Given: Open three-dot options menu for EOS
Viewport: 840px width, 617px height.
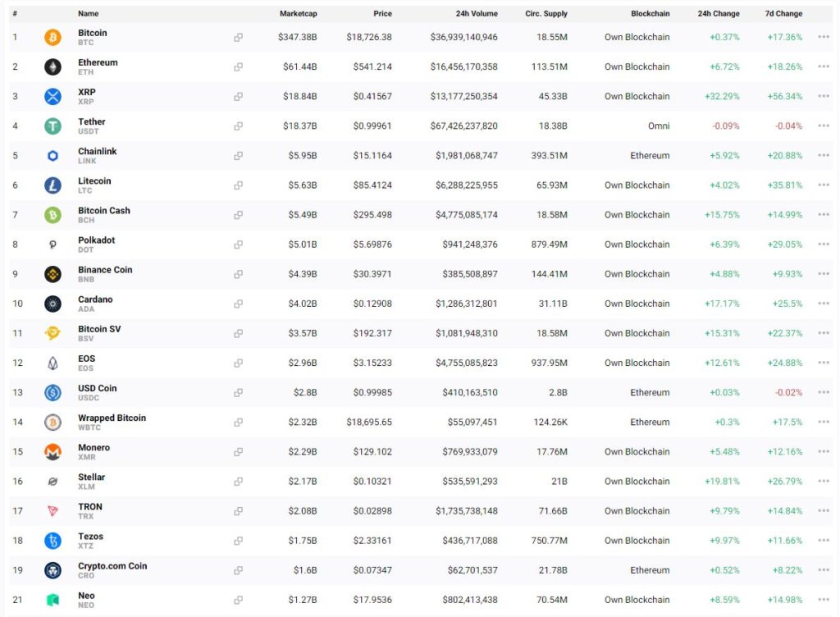Looking at the screenshot, I should click(824, 363).
